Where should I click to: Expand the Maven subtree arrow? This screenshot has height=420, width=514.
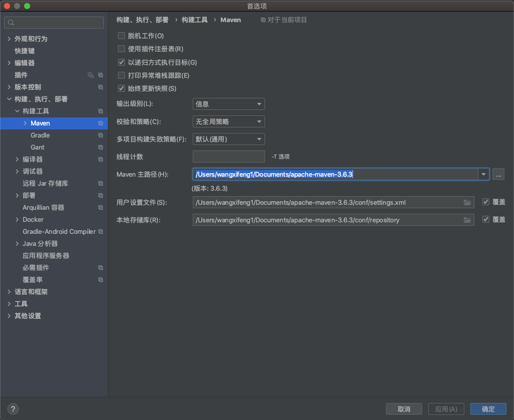pyautogui.click(x=25, y=123)
